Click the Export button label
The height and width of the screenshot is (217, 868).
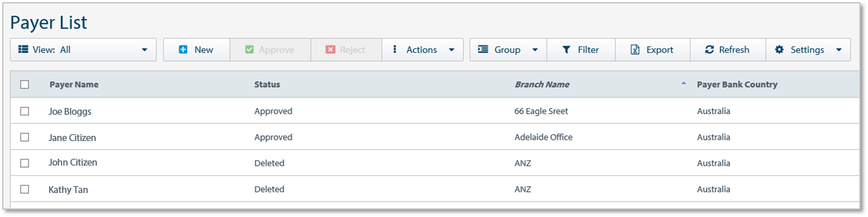(x=660, y=50)
